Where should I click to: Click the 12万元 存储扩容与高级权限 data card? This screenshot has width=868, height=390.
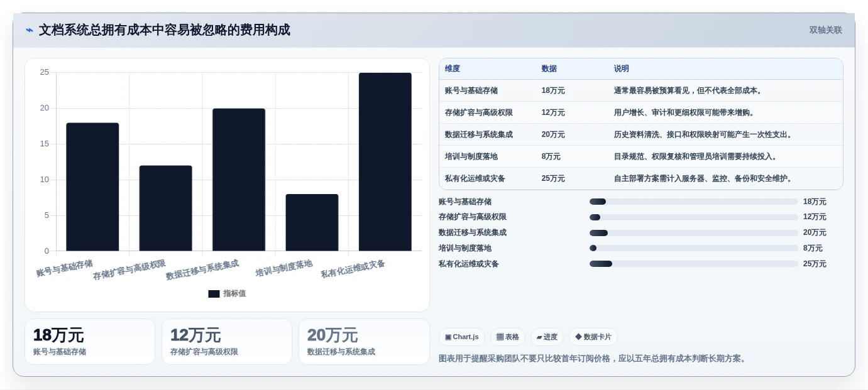(x=227, y=342)
